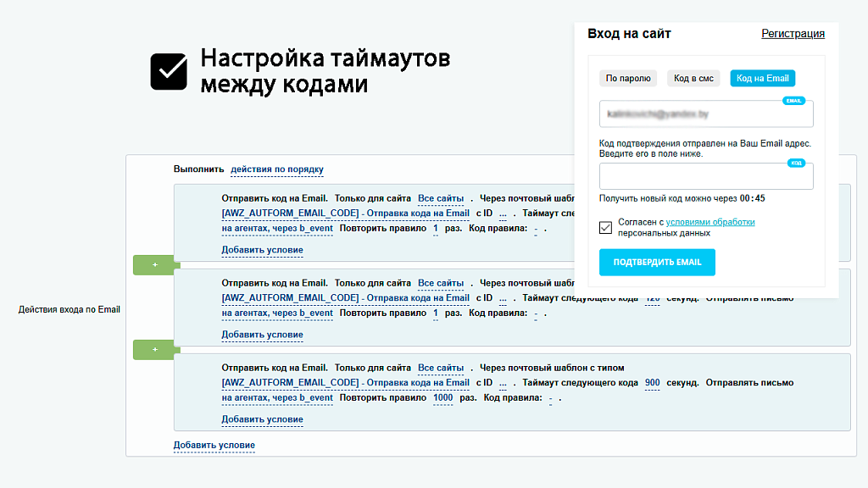The width and height of the screenshot is (868, 488).
Task: Switch to the 'По паролю' tab
Action: [627, 78]
